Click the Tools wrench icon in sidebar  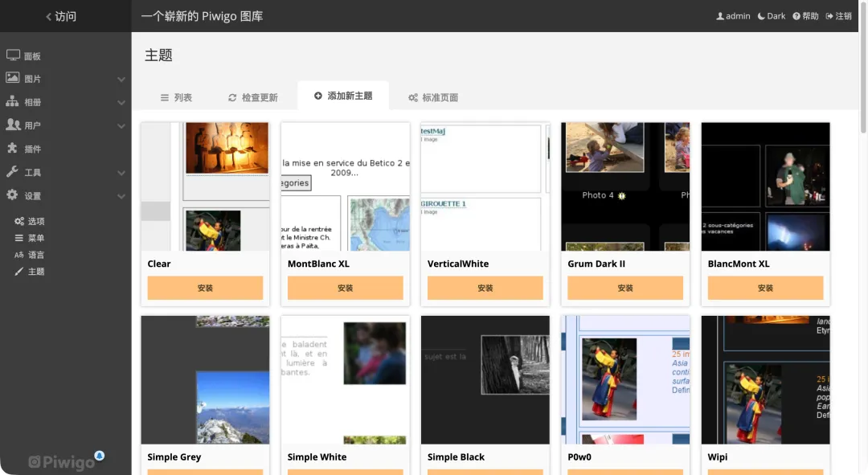click(13, 172)
